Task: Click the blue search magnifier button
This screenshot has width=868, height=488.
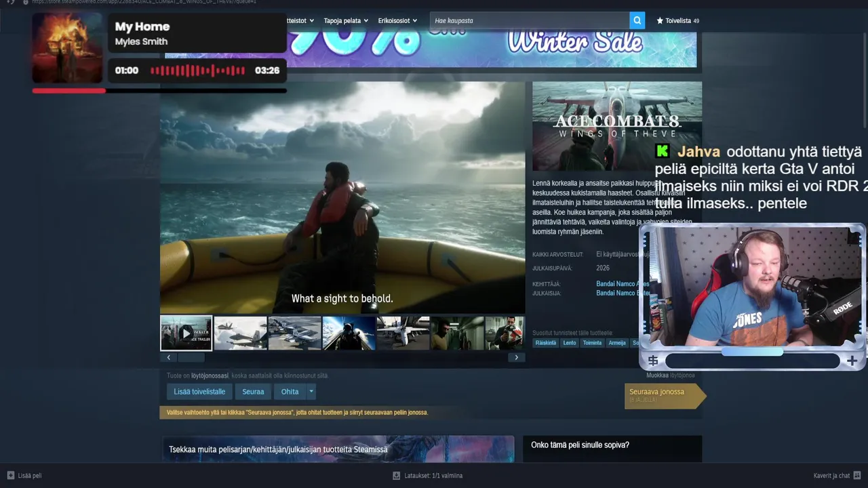Action: [x=637, y=20]
